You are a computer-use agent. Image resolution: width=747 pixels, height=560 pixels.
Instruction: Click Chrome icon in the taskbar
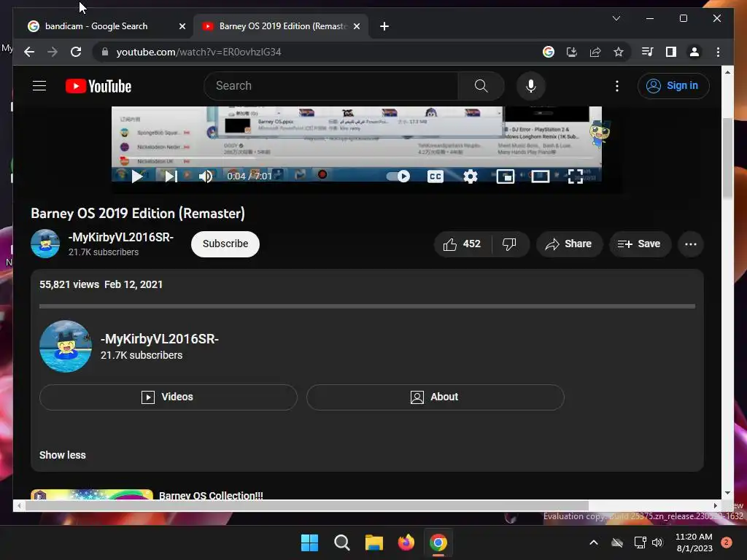[x=438, y=542]
